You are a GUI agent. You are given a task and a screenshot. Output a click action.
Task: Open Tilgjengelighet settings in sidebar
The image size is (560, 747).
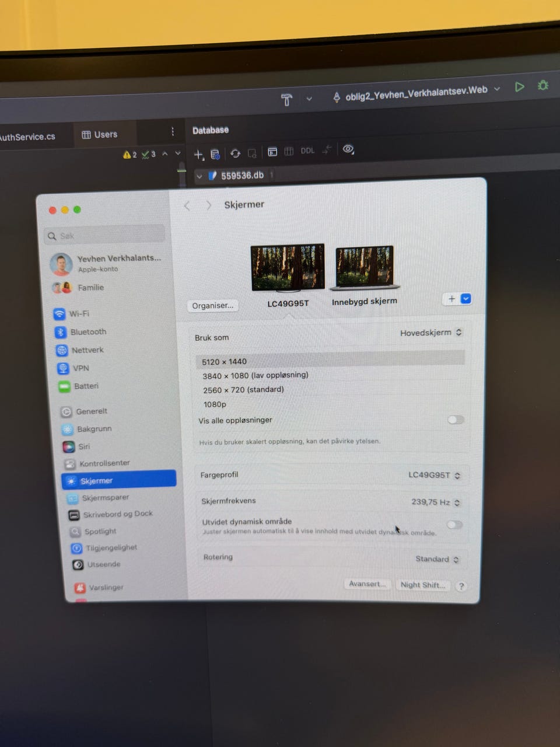(104, 547)
